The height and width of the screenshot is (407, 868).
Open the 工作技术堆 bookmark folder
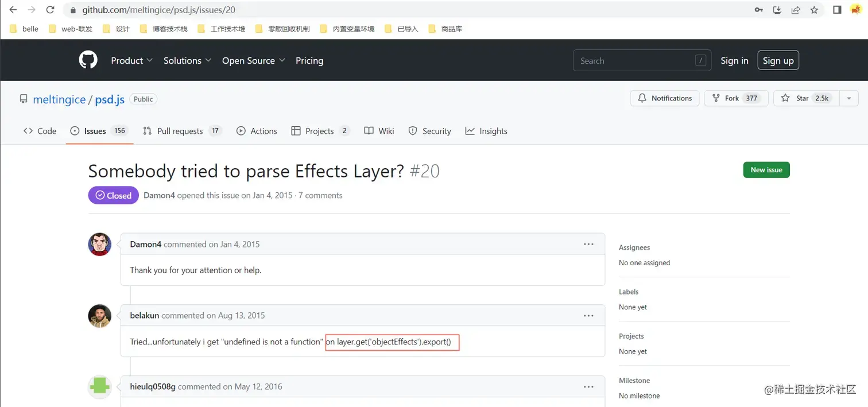[x=221, y=29]
